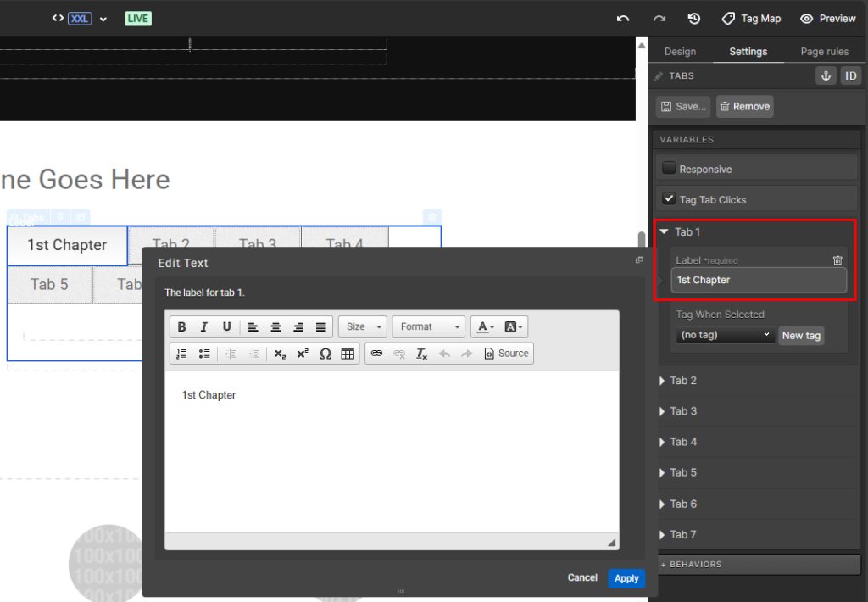Open the Size dropdown
The image size is (868, 602).
click(x=363, y=326)
